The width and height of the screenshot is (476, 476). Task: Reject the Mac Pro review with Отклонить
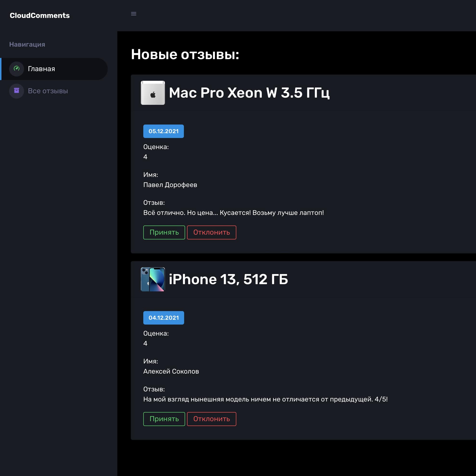(212, 232)
